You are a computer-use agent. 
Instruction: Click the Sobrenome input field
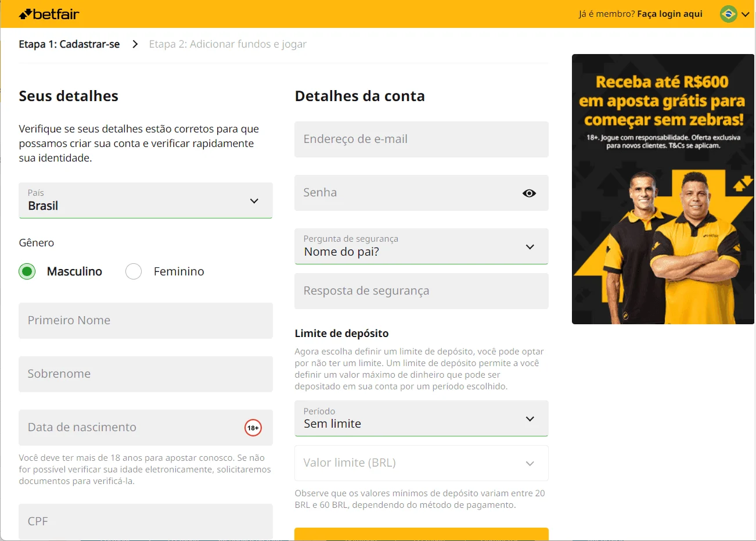[146, 374]
